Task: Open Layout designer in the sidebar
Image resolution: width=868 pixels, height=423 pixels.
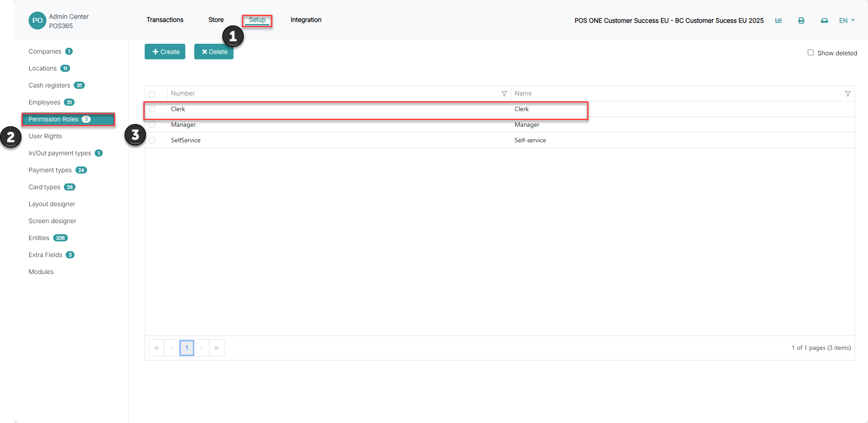Action: click(x=52, y=204)
